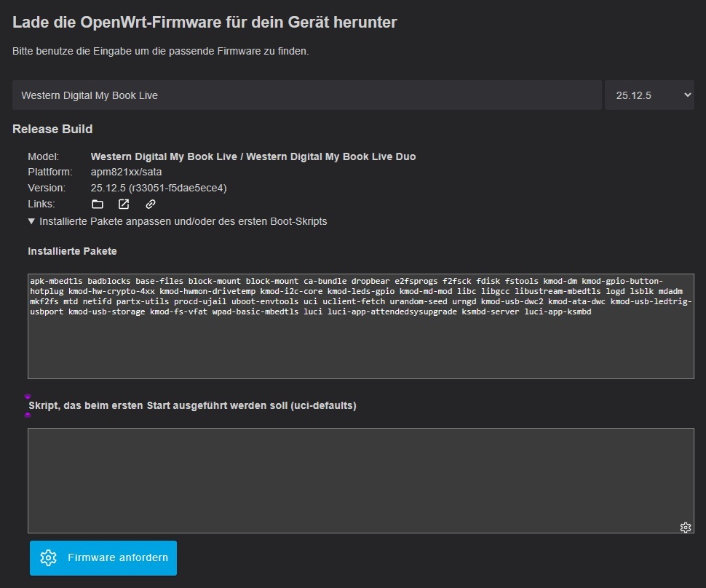Click kmod-hwmon-drivetemp in the package list
This screenshot has height=588, width=706.
point(207,291)
